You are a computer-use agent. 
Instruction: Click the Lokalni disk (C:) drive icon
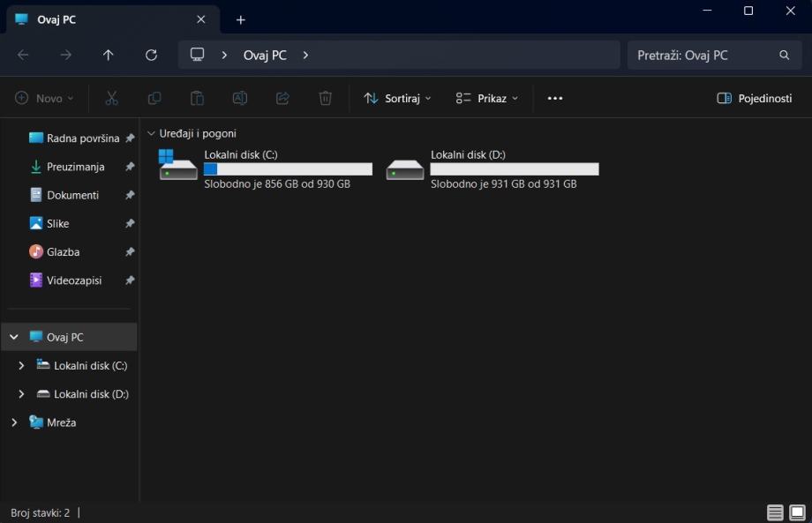178,165
